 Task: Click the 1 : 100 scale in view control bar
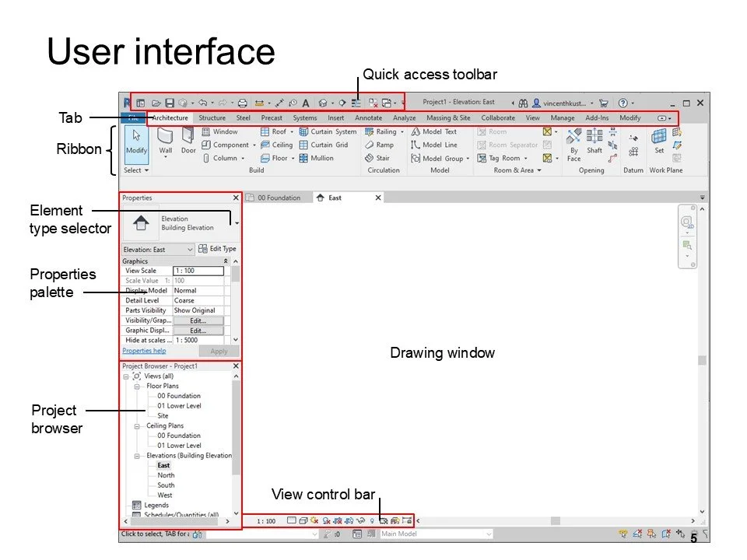[266, 521]
